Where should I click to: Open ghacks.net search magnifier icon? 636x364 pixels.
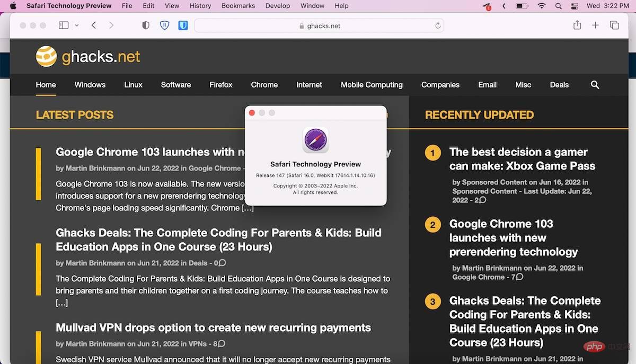click(595, 85)
